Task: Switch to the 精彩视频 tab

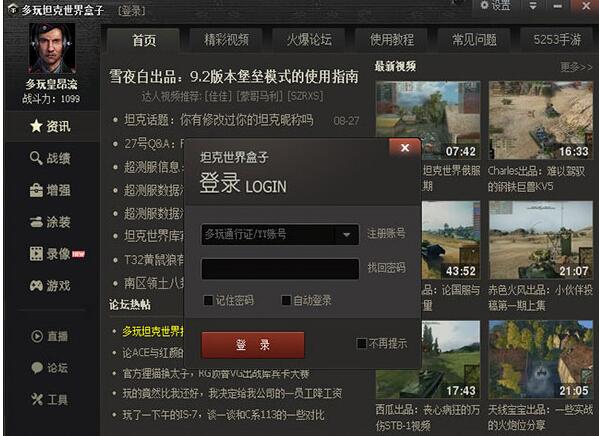Action: tap(226, 40)
